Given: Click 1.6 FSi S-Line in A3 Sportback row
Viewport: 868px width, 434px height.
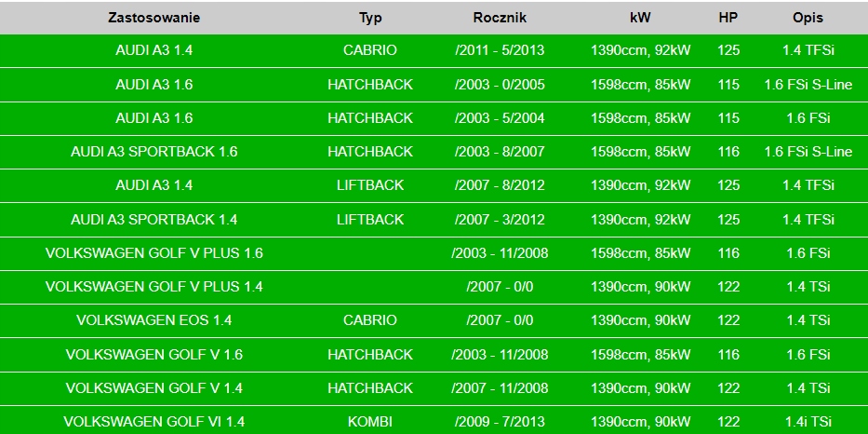Looking at the screenshot, I should coord(808,152).
